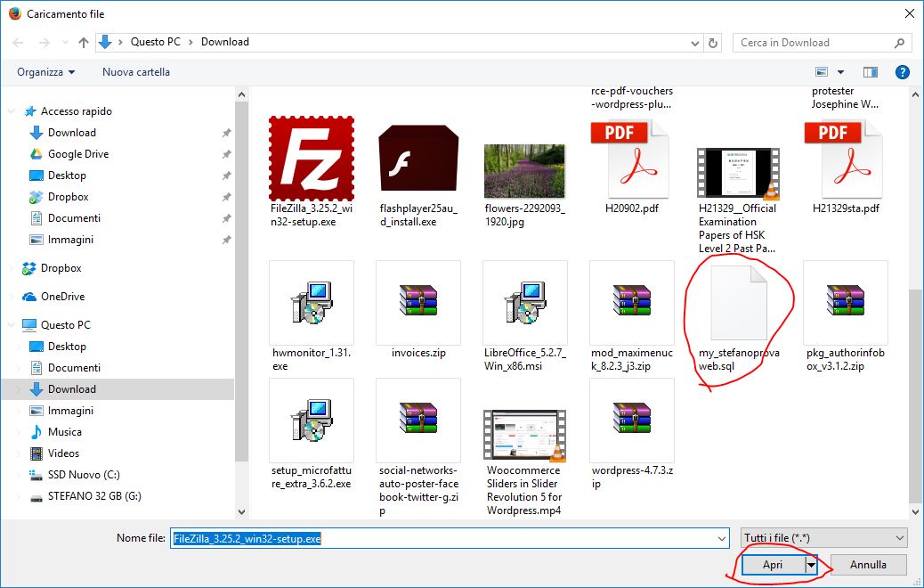Select the FileZilla setup exe icon
Viewport: 924px width, 588px height.
coord(312,159)
